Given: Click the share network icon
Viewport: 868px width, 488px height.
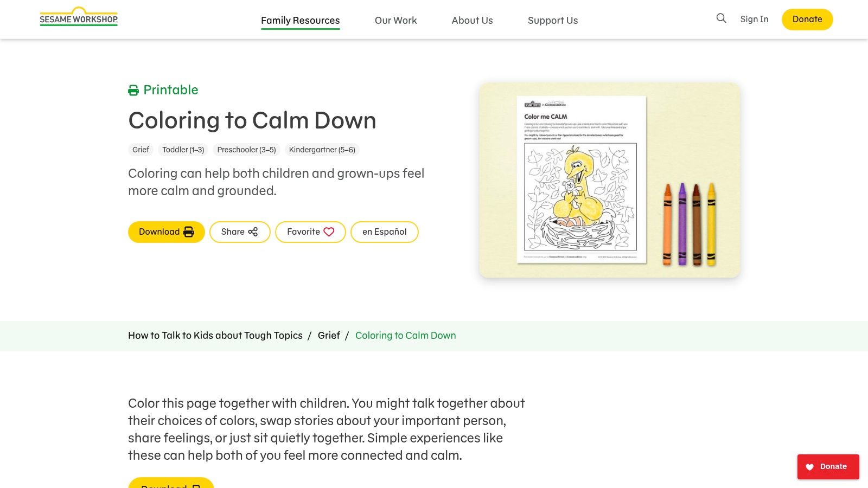Looking at the screenshot, I should click(253, 232).
